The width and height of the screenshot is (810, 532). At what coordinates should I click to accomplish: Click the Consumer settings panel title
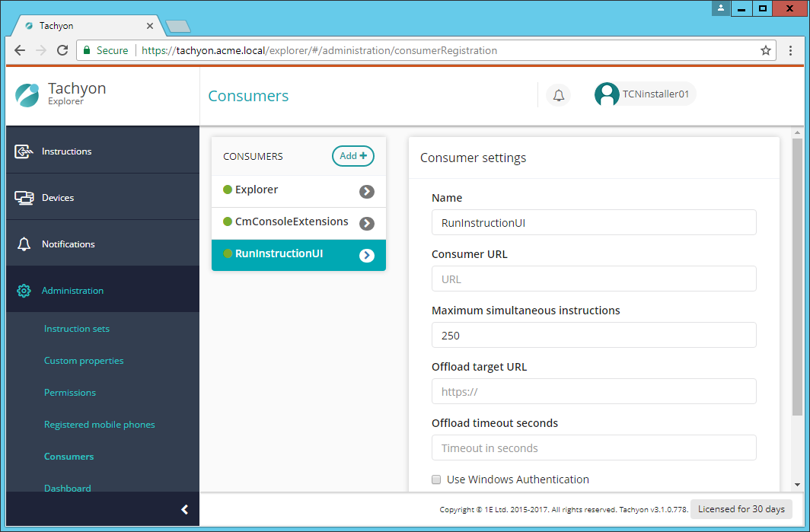(x=474, y=158)
